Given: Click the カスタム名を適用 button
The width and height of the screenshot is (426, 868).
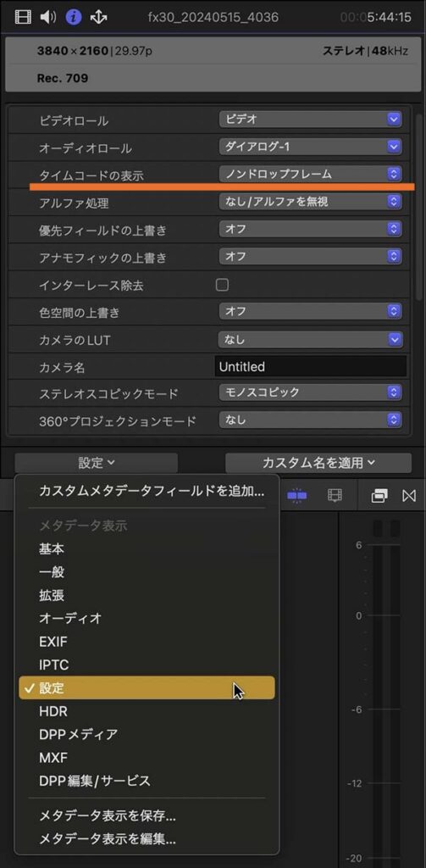Looking at the screenshot, I should click(318, 463).
